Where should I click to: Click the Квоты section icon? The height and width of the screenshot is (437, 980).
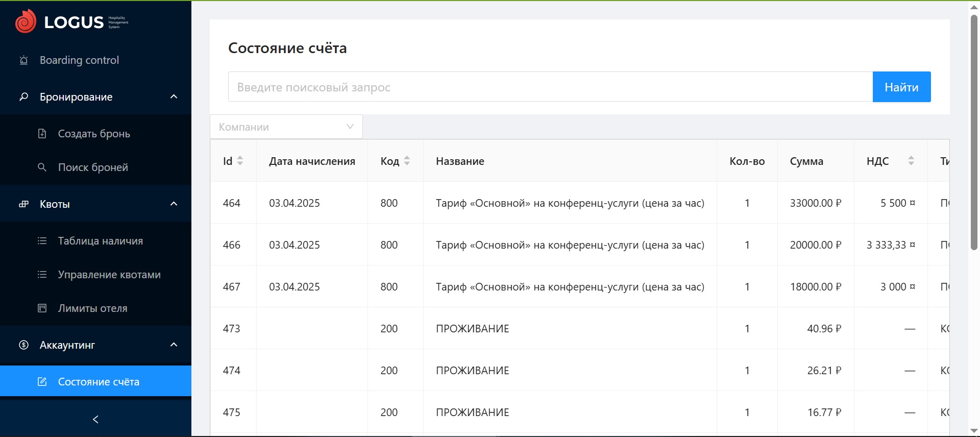pos(23,204)
